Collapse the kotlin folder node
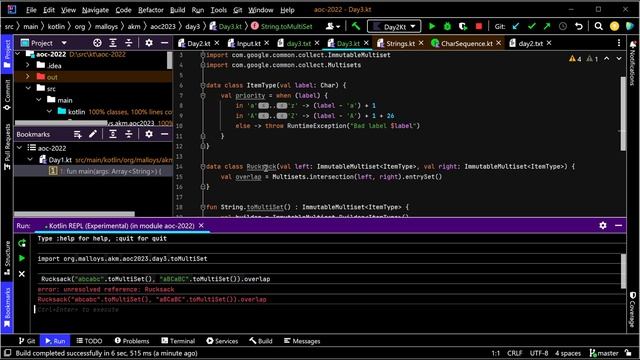This screenshot has width=640, height=360. (49, 111)
